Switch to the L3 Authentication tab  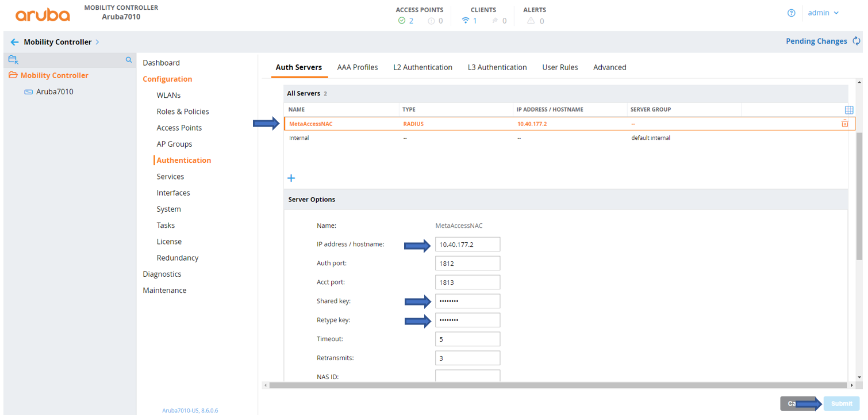(497, 67)
